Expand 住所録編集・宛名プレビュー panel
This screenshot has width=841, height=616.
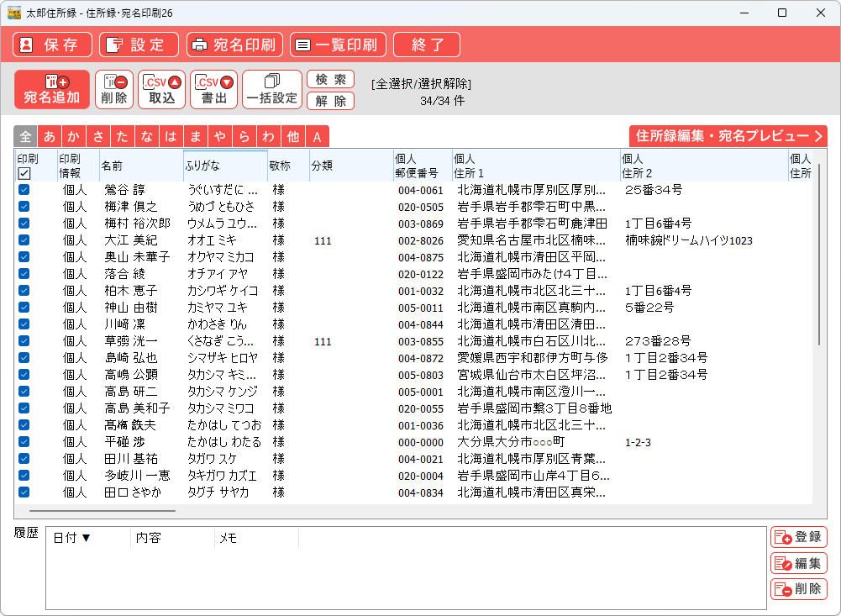tap(728, 136)
